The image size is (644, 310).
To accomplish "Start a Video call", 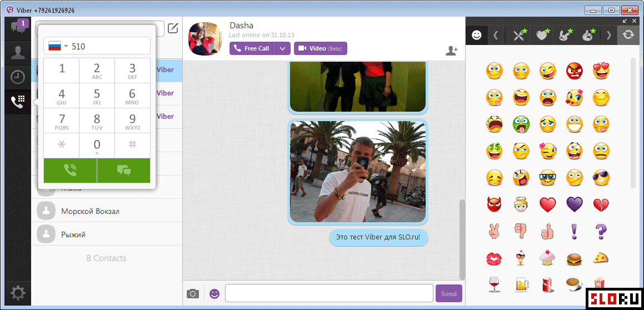I will coord(321,48).
